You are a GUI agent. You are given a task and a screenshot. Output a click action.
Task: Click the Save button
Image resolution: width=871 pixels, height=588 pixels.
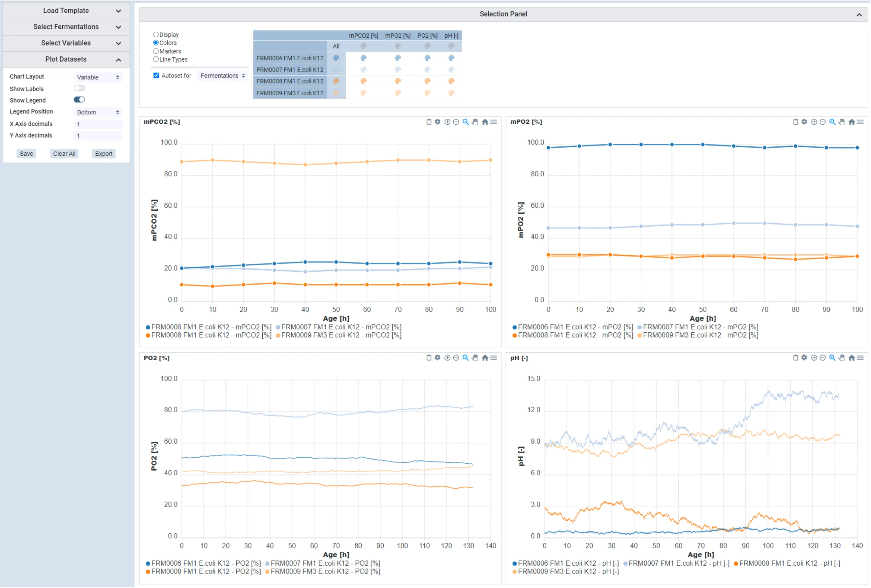(26, 154)
